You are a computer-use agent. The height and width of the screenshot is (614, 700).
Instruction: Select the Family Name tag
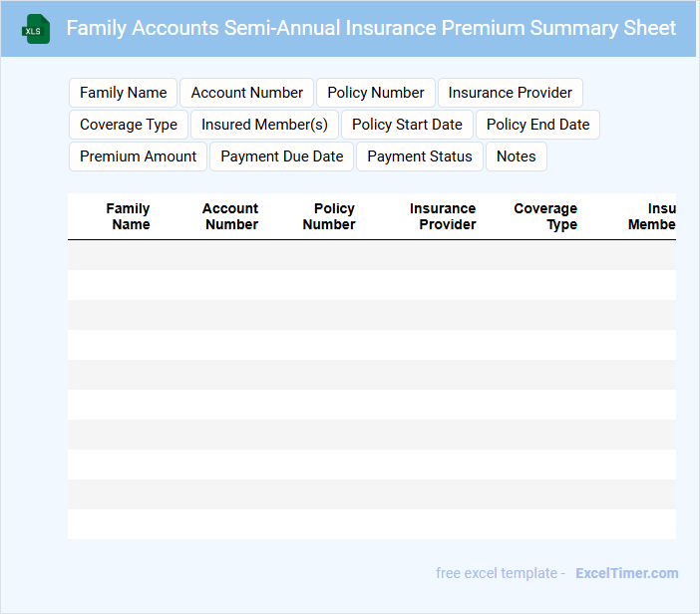pyautogui.click(x=124, y=93)
